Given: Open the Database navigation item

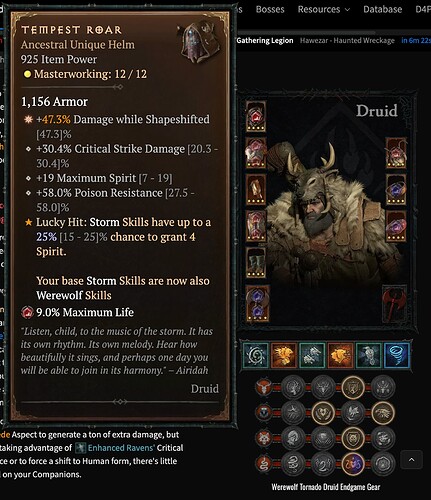Looking at the screenshot, I should pyautogui.click(x=382, y=9).
